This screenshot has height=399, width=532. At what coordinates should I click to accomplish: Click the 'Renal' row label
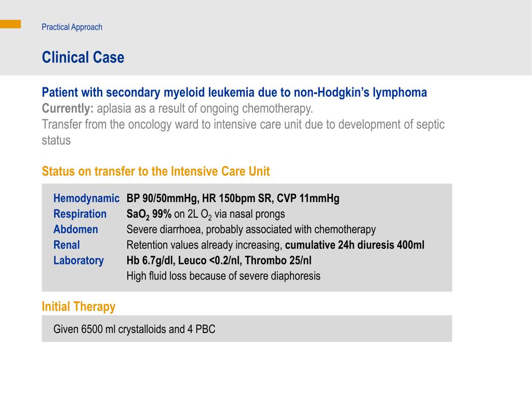click(66, 245)
